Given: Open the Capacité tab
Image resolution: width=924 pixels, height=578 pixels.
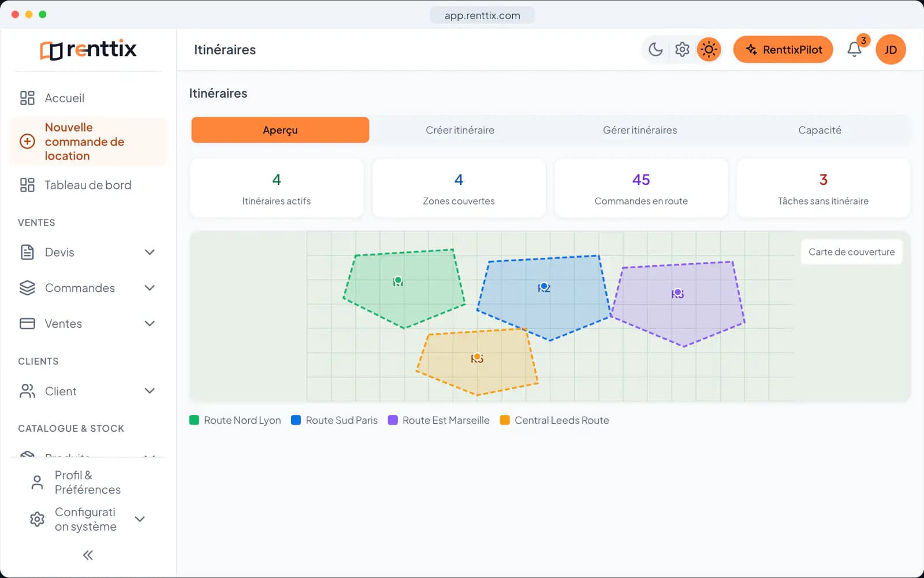Looking at the screenshot, I should coord(819,130).
